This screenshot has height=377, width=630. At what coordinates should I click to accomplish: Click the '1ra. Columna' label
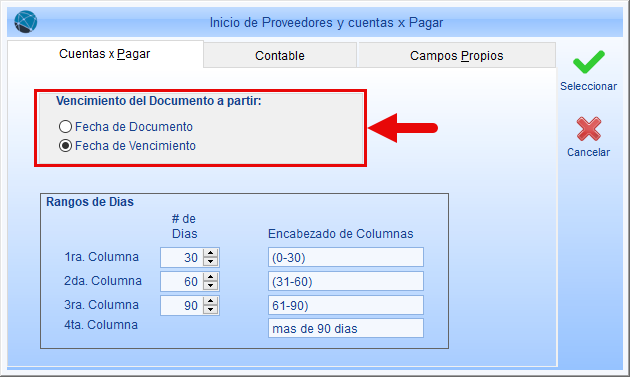pyautogui.click(x=102, y=256)
